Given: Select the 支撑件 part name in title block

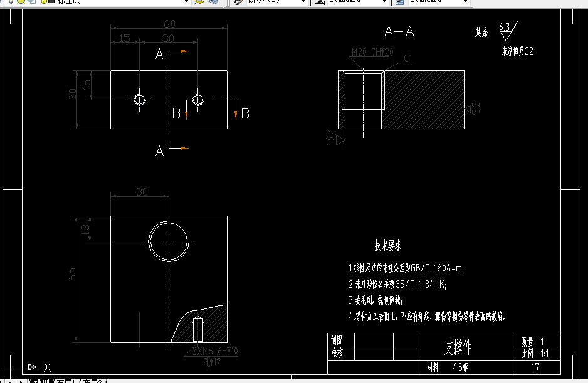Looking at the screenshot, I should tap(458, 347).
